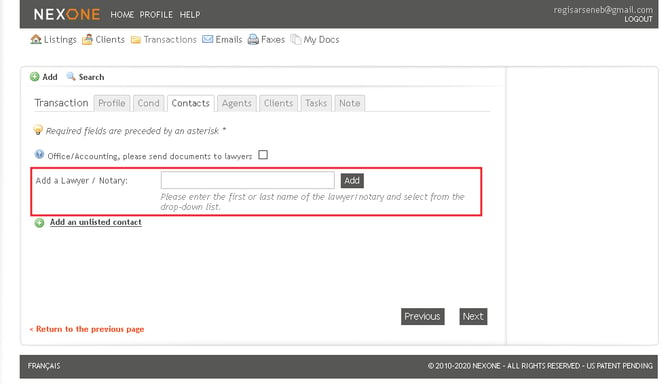670x384 pixels.
Task: Click the Search text link
Action: click(x=91, y=77)
